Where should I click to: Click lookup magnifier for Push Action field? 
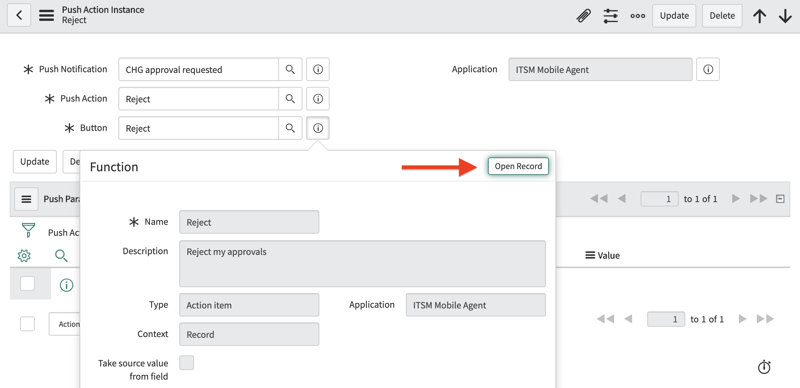tap(290, 99)
